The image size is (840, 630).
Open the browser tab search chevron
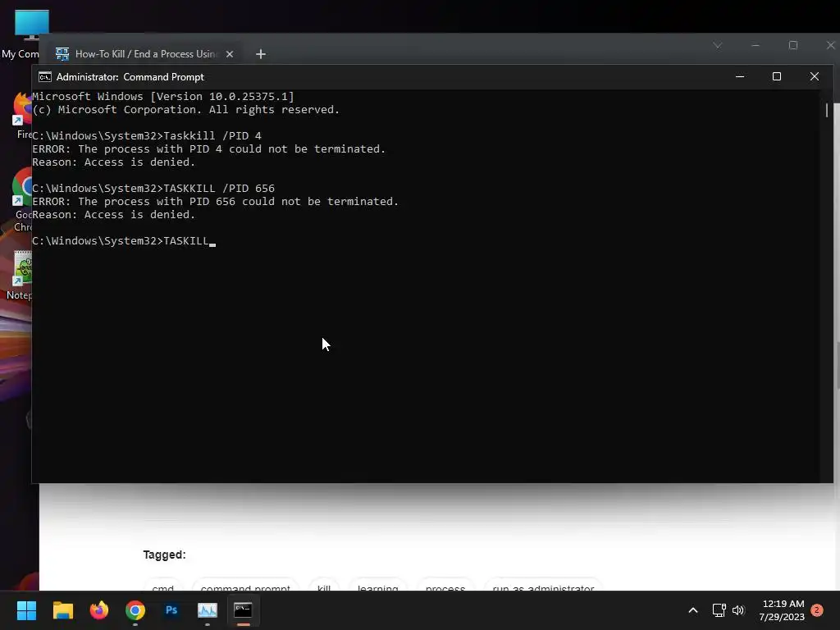tap(717, 46)
